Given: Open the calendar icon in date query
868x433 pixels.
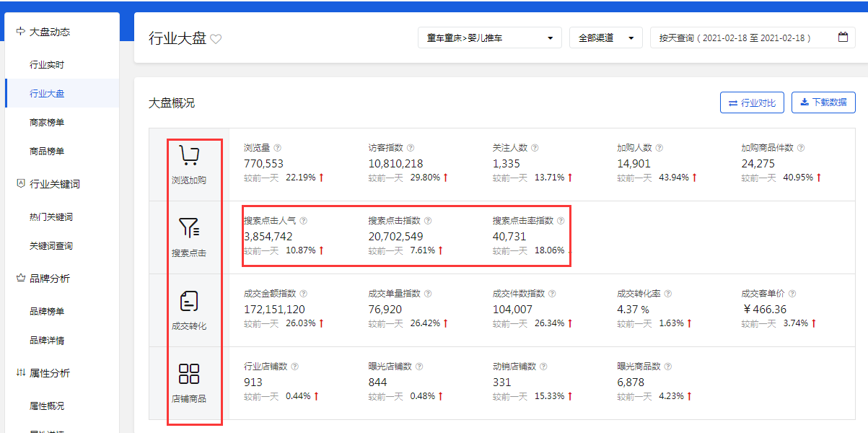Looking at the screenshot, I should pyautogui.click(x=843, y=38).
